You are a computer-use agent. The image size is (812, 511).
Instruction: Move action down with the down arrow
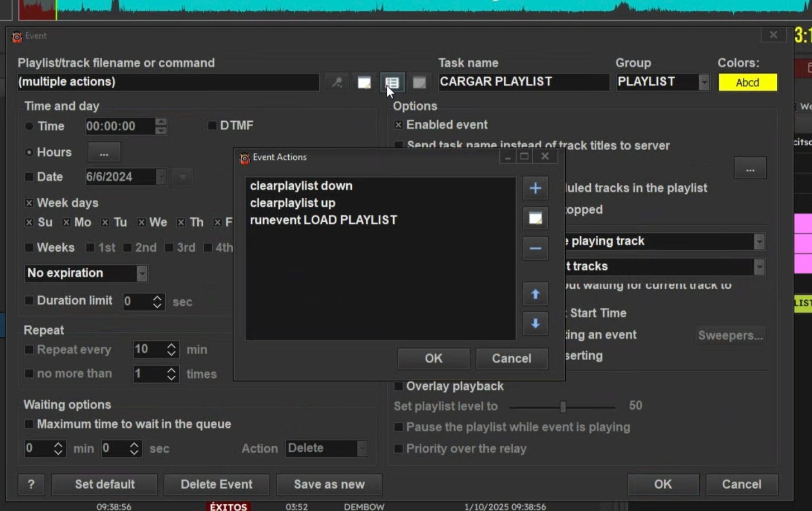tap(535, 323)
